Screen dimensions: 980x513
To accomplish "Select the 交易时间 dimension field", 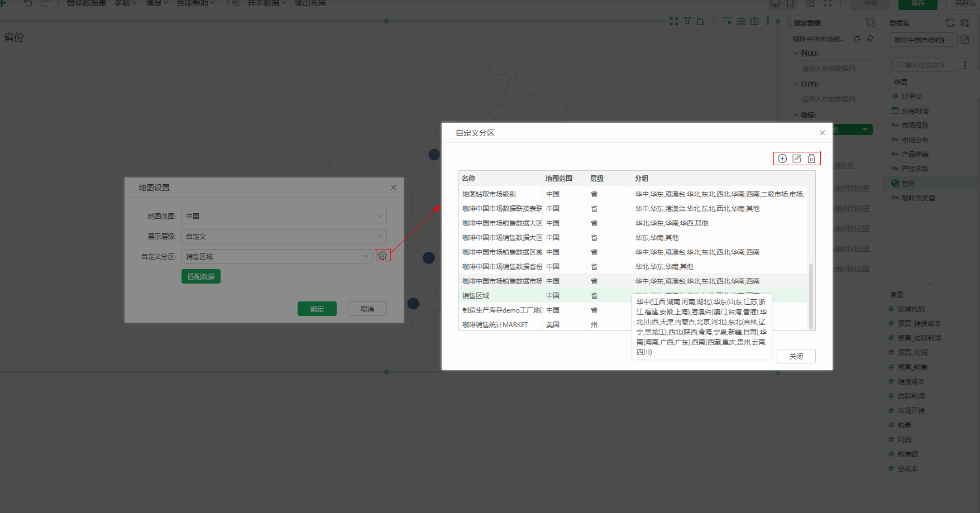I will point(915,111).
